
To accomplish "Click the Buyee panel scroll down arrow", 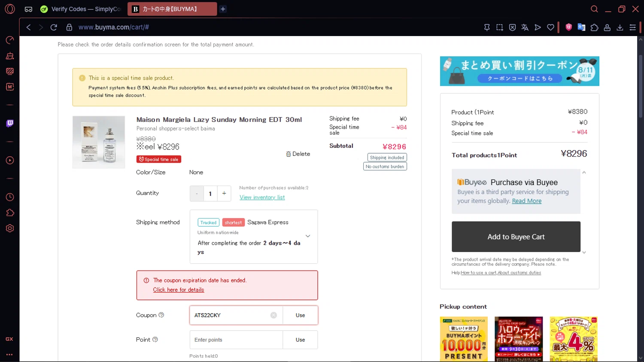I will pos(584,252).
